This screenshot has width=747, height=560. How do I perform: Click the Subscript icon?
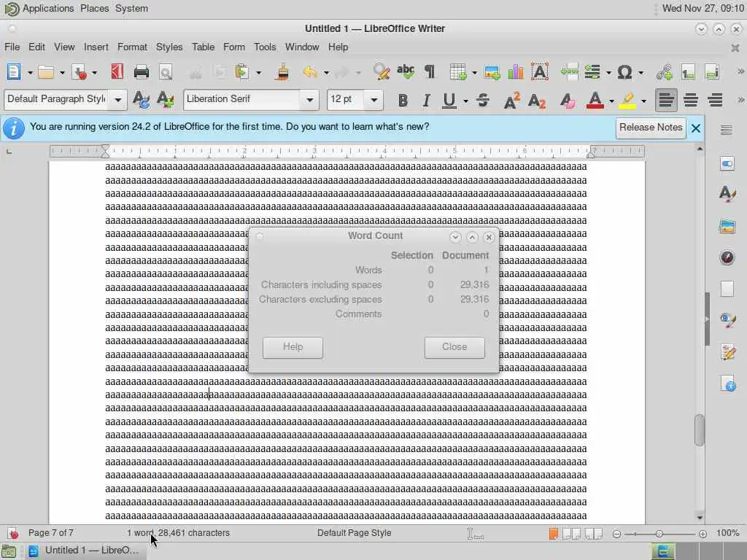click(536, 101)
